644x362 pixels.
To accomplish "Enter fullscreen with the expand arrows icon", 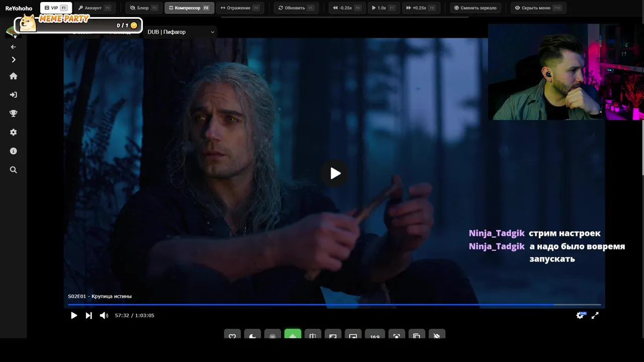I will [595, 315].
